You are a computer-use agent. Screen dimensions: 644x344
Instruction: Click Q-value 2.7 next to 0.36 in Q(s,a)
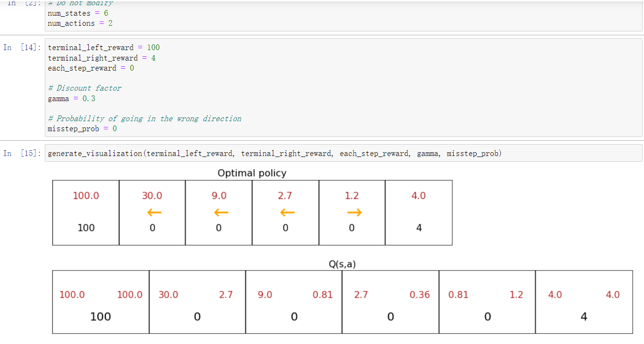coord(361,294)
